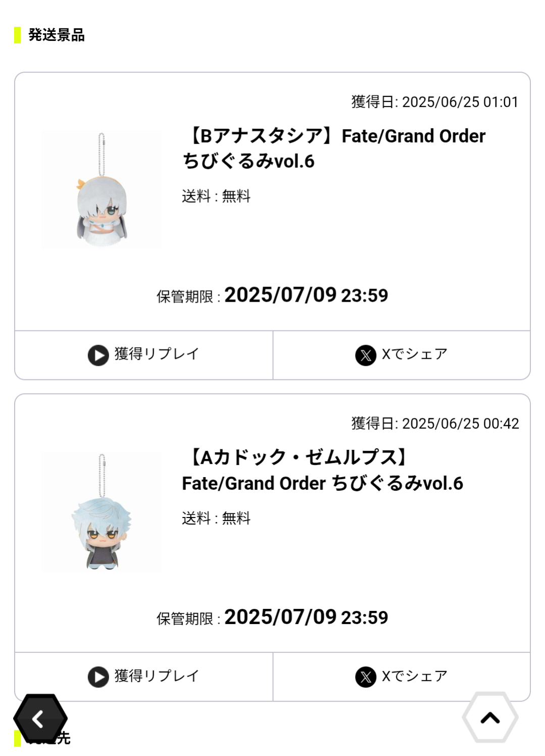Click the X logo in Kadoc's card
545x756 pixels.
click(366, 677)
